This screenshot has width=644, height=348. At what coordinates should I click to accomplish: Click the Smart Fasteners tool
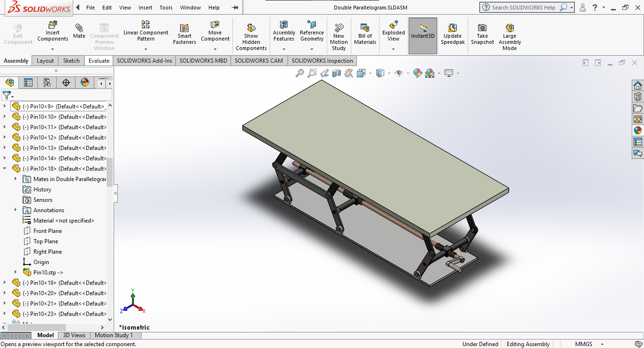[184, 34]
